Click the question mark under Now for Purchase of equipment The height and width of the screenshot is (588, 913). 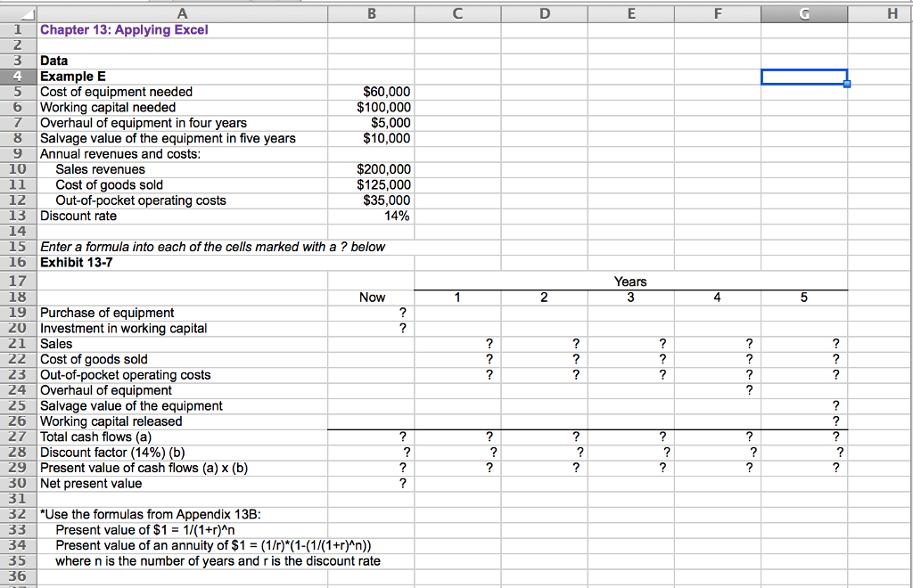(402, 313)
